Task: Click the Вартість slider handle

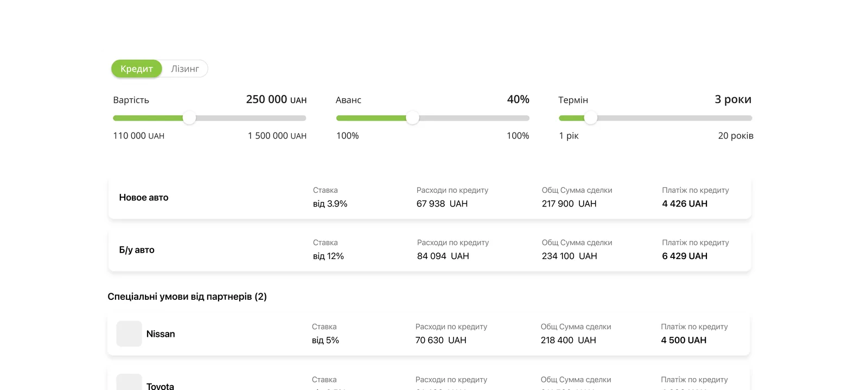Action: point(189,118)
